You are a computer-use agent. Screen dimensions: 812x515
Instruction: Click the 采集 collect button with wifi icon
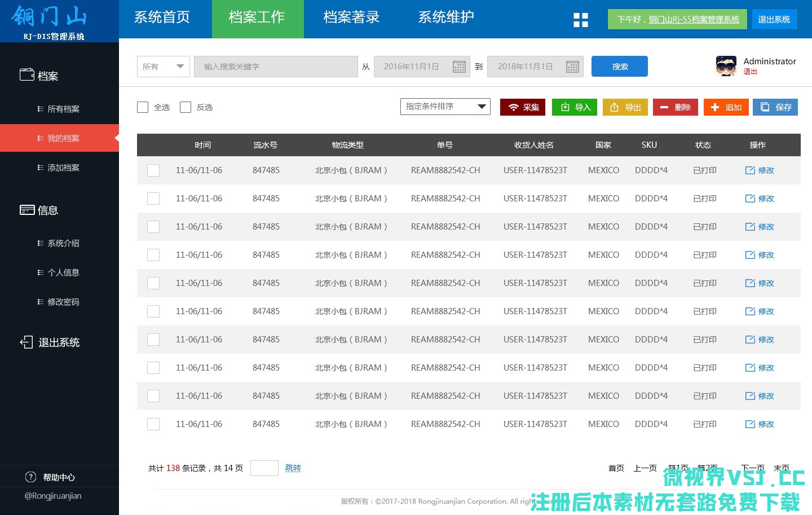(522, 107)
